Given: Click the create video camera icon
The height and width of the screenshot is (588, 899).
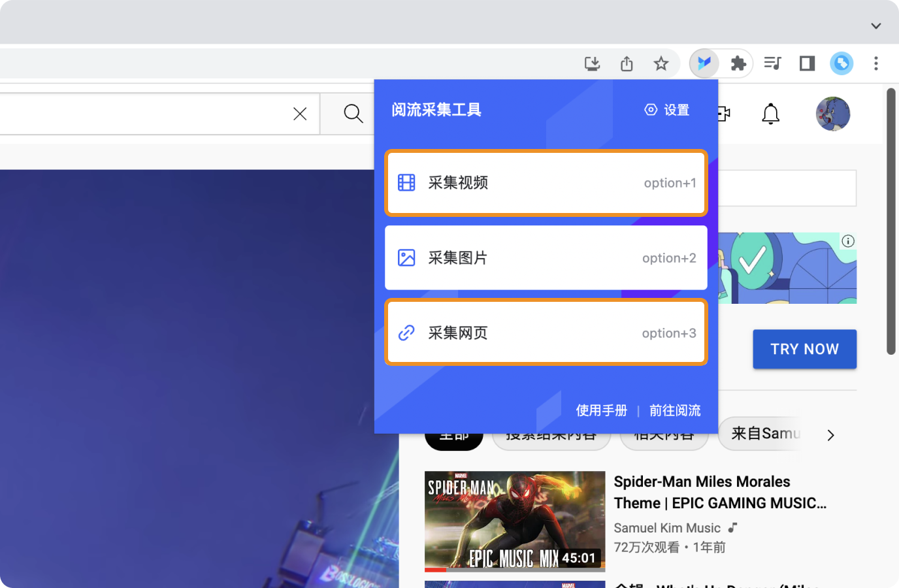Looking at the screenshot, I should pyautogui.click(x=724, y=114).
